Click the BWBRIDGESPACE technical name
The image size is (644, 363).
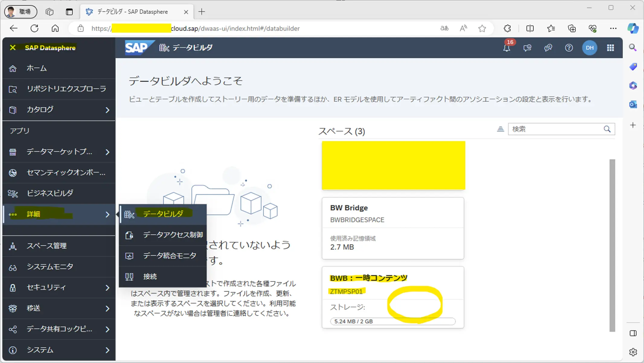coord(357,220)
